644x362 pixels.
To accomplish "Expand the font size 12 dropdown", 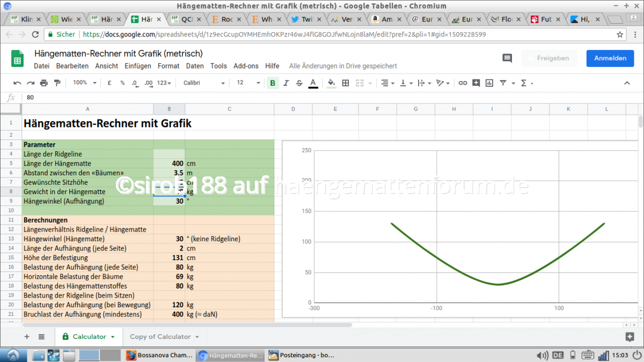I will 248,83.
